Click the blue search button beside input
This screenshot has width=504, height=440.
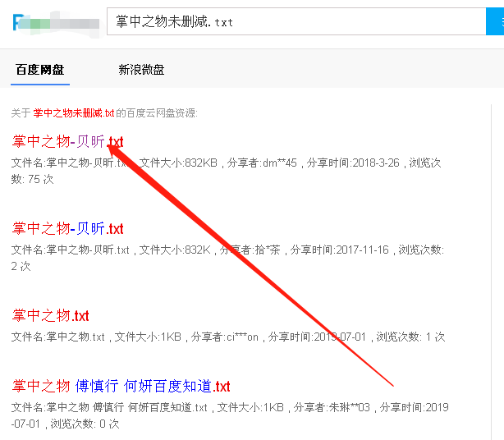tap(495, 21)
